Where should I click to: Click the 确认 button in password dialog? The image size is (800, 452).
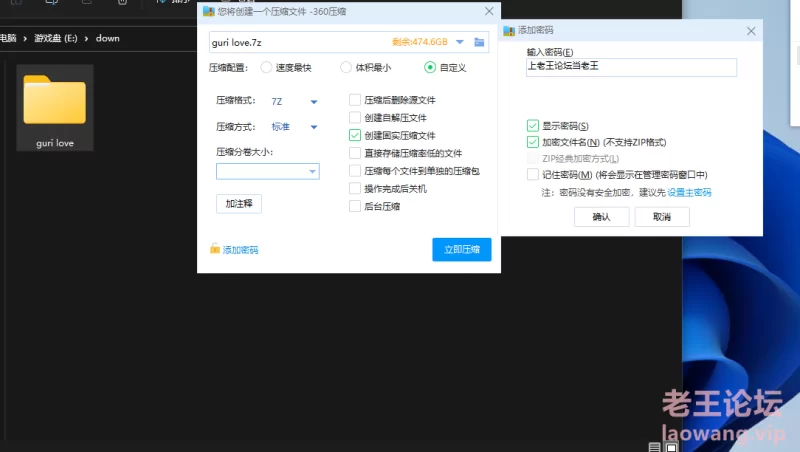point(601,217)
